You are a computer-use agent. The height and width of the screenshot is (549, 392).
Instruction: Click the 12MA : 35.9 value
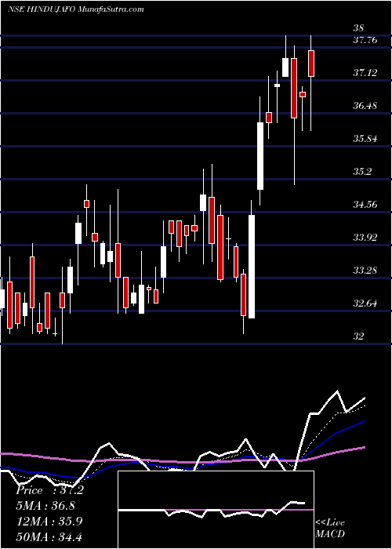tap(49, 522)
